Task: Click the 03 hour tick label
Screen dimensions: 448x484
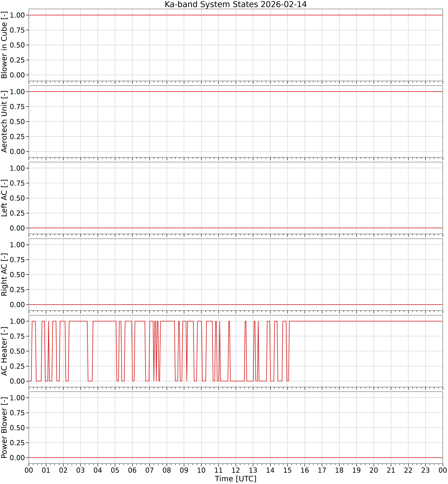Action: tap(80, 470)
